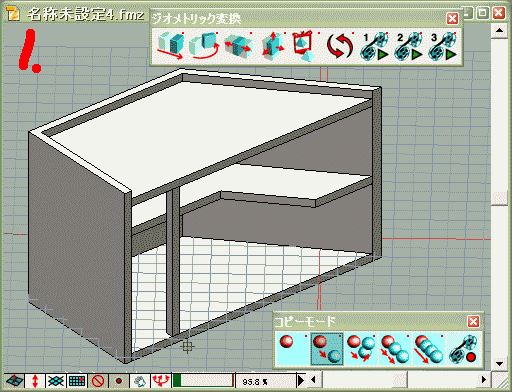Choose One Copy mode option
This screenshot has width=512, height=392.
coord(327,348)
